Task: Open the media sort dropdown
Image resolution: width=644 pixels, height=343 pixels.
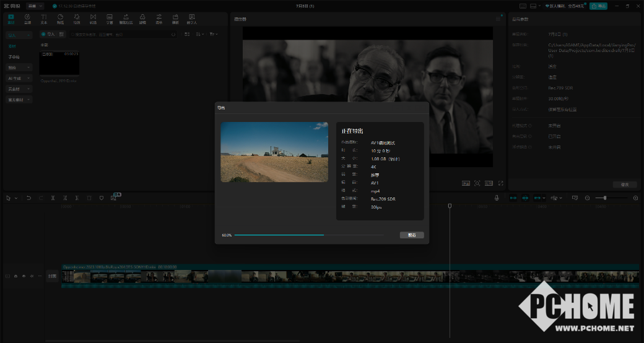Action: (x=200, y=34)
